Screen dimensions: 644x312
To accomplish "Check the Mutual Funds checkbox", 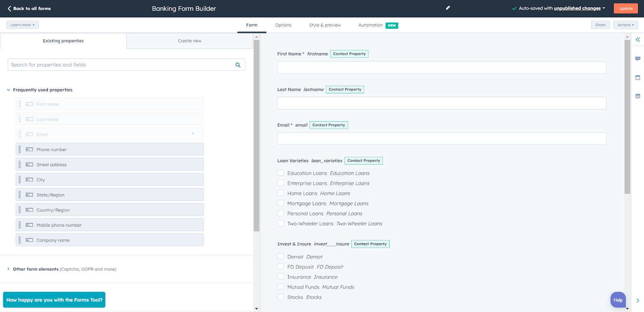I will [x=281, y=287].
